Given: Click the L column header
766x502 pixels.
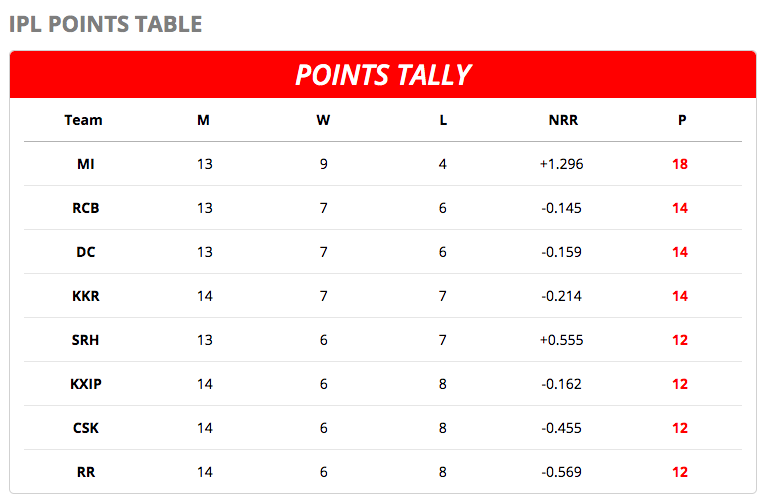Looking at the screenshot, I should [x=443, y=120].
